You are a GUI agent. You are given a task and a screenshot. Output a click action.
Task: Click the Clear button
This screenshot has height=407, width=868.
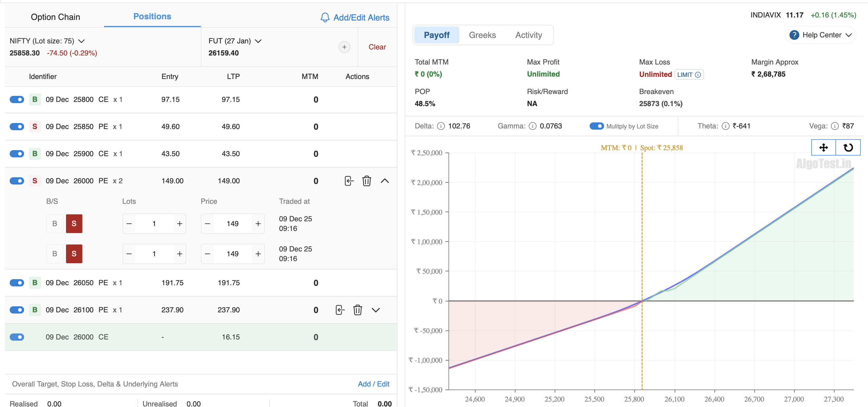pyautogui.click(x=377, y=47)
